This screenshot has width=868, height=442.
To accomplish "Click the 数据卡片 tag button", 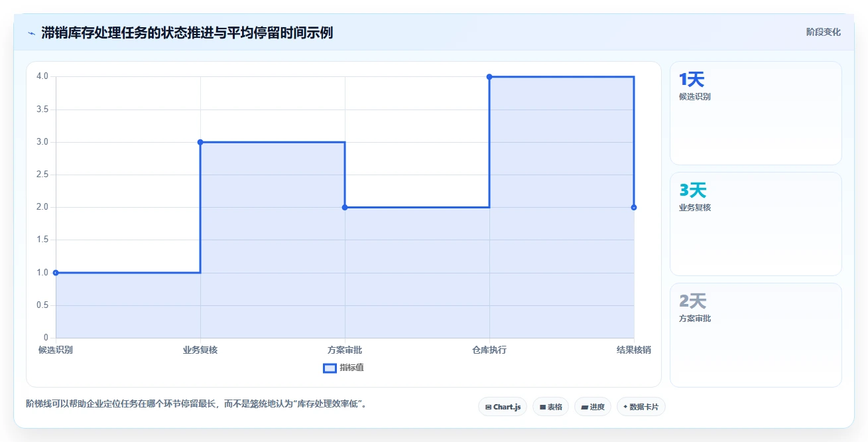I will point(641,407).
